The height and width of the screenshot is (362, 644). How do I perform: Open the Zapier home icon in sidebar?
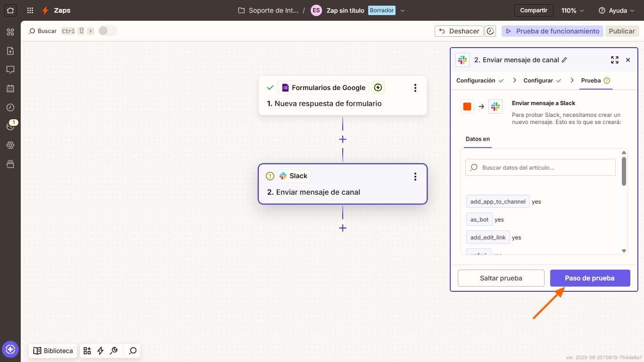[10, 10]
